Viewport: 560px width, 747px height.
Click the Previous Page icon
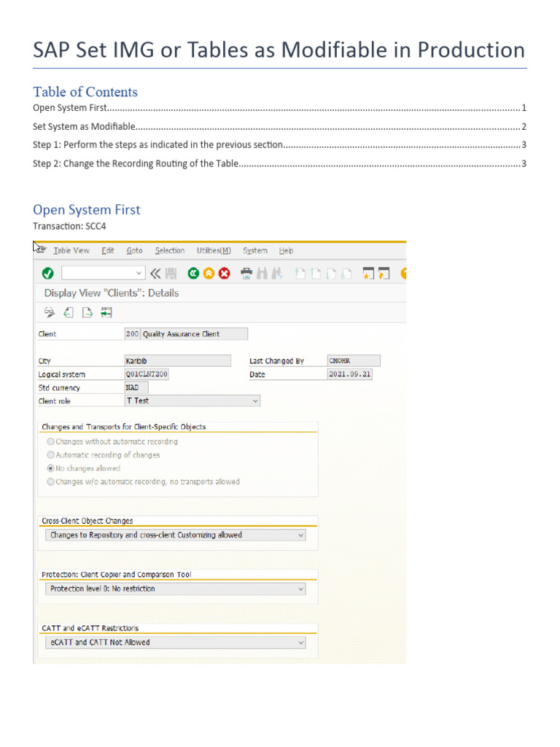tap(316, 274)
